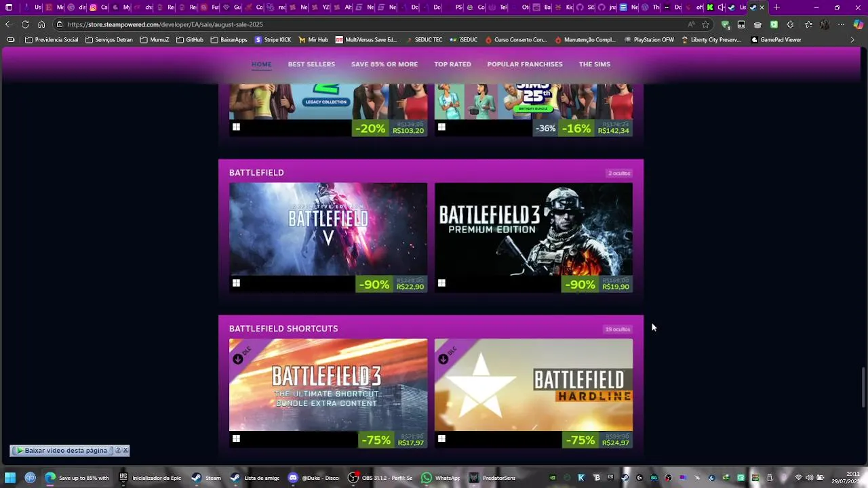The image size is (868, 488).
Task: Show 19 ocultos in Battlefield Shortcuts
Action: (x=618, y=329)
